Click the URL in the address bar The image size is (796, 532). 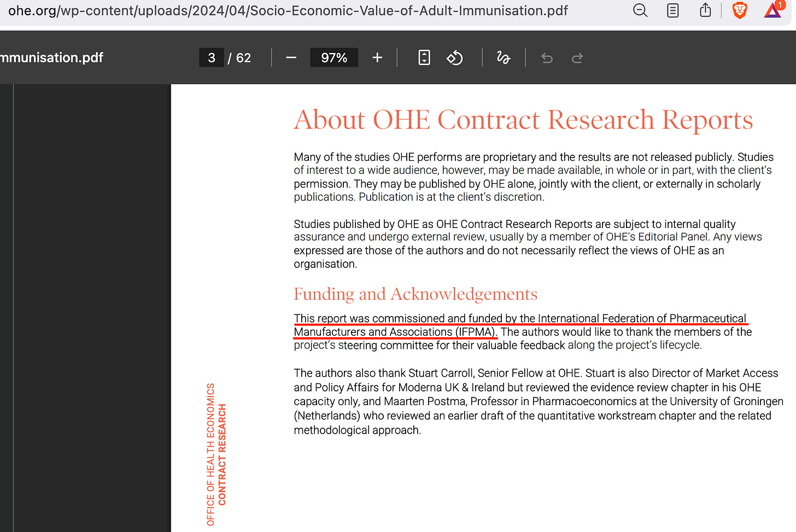(x=288, y=10)
